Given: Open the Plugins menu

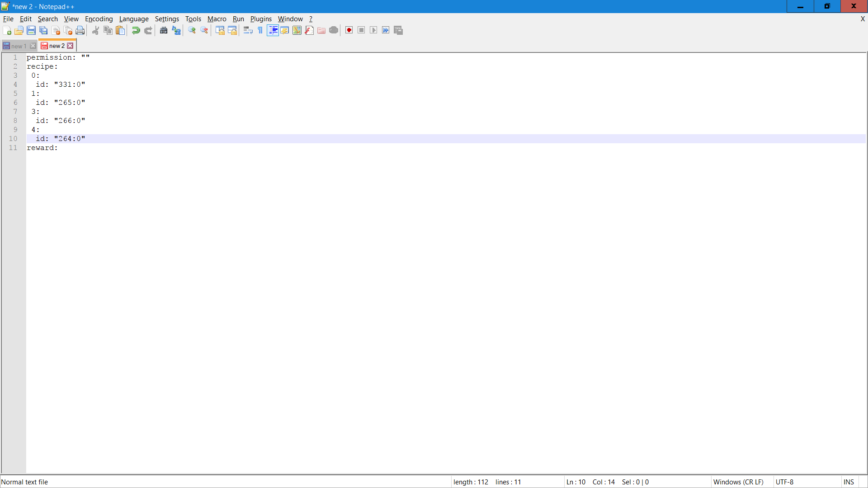Looking at the screenshot, I should click(261, 19).
